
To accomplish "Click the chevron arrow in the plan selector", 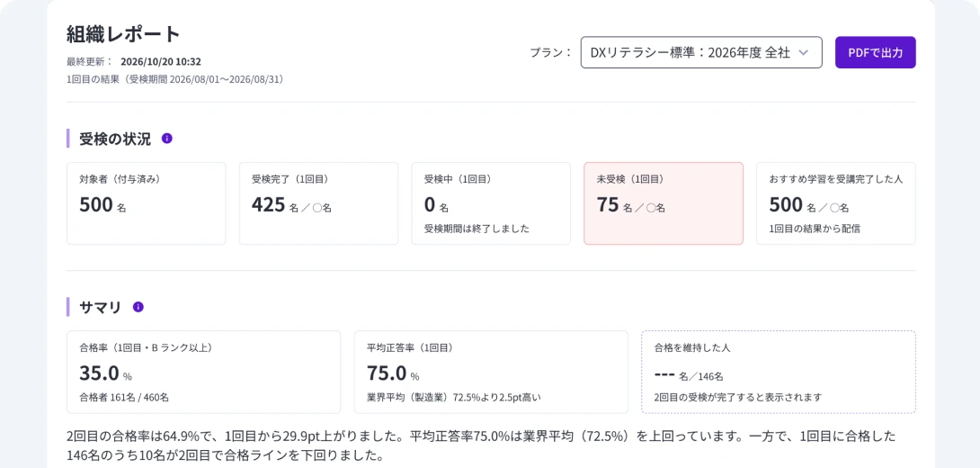I will [804, 52].
